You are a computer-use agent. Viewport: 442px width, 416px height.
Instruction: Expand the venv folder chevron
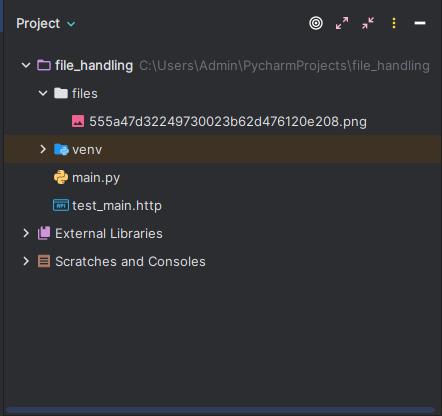[43, 149]
